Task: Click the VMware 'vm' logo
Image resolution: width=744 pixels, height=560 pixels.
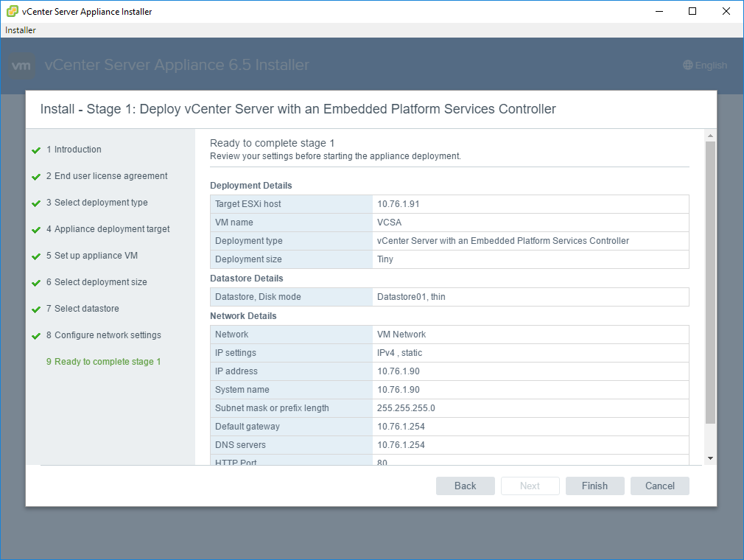Action: click(22, 66)
